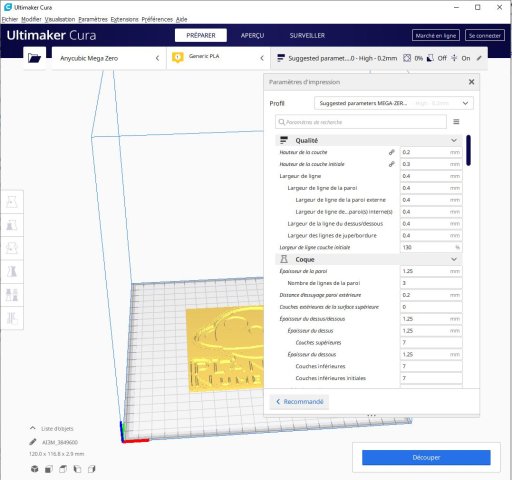Select the Move tool in left toolbar
Image resolution: width=512 pixels, height=480 pixels.
point(12,202)
